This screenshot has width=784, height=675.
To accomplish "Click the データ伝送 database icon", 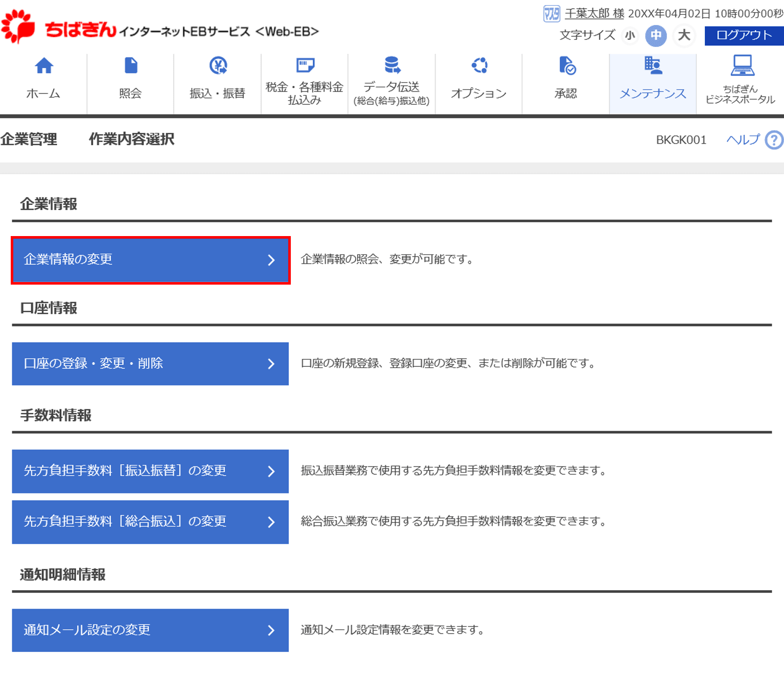I will click(x=392, y=66).
